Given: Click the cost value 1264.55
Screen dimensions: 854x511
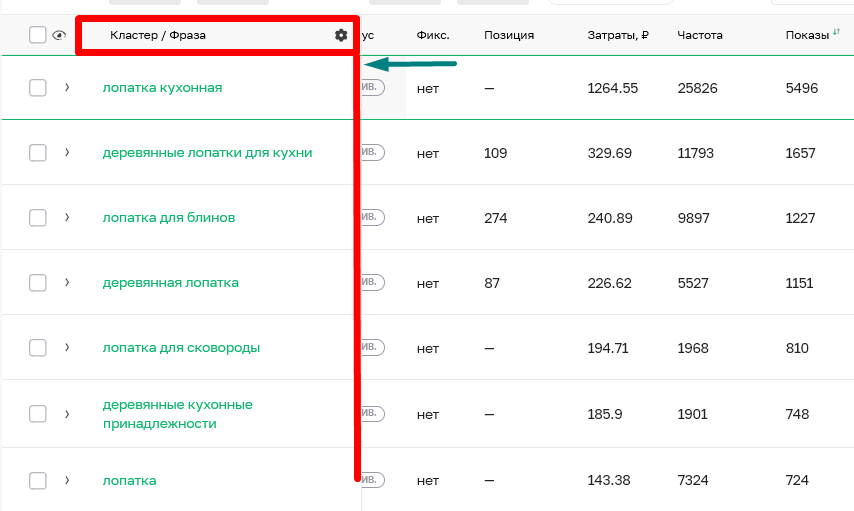Looking at the screenshot, I should 613,88.
